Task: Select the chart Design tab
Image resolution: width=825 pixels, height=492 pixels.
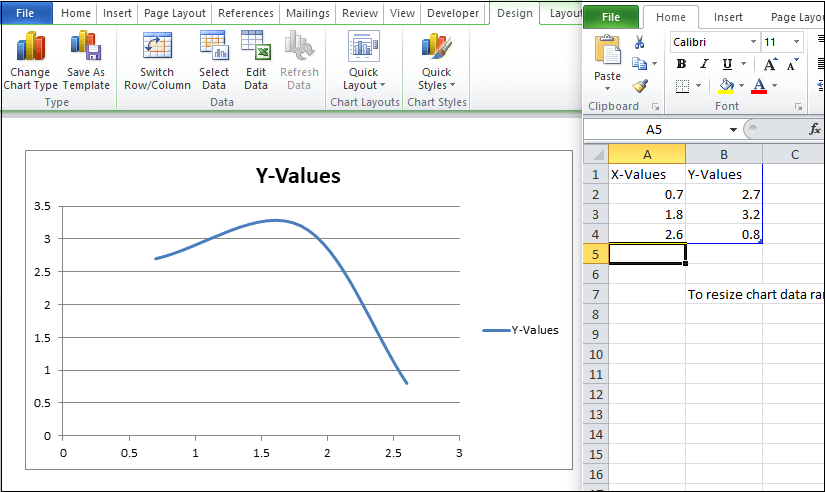Action: 515,13
